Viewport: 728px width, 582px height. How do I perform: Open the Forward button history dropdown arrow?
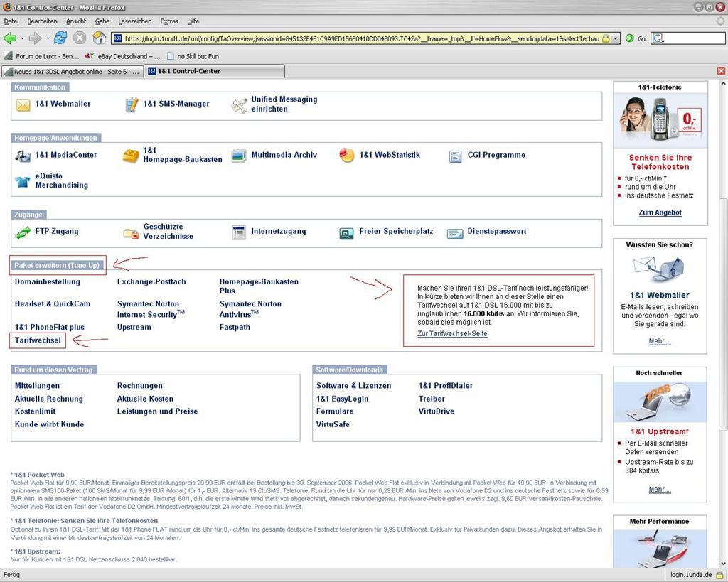[x=48, y=38]
